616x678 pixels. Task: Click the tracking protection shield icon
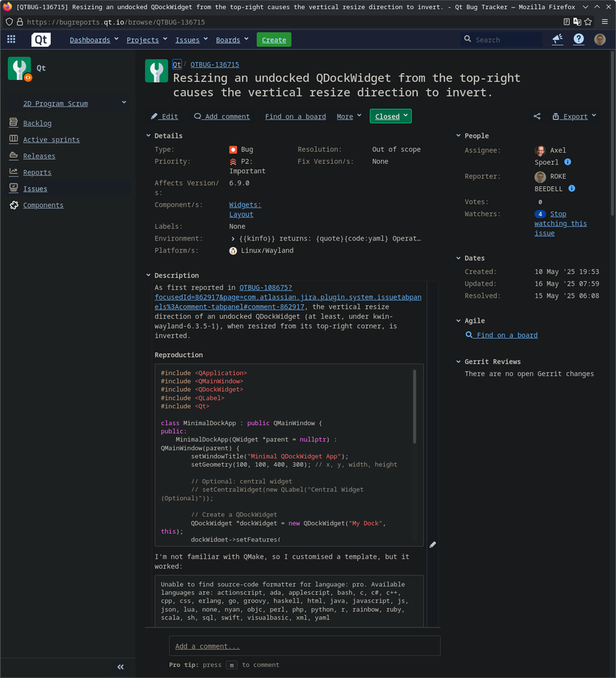point(9,22)
